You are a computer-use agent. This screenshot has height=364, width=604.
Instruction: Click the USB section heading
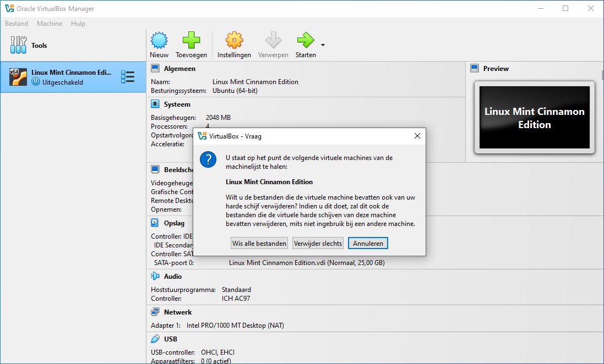(x=170, y=339)
